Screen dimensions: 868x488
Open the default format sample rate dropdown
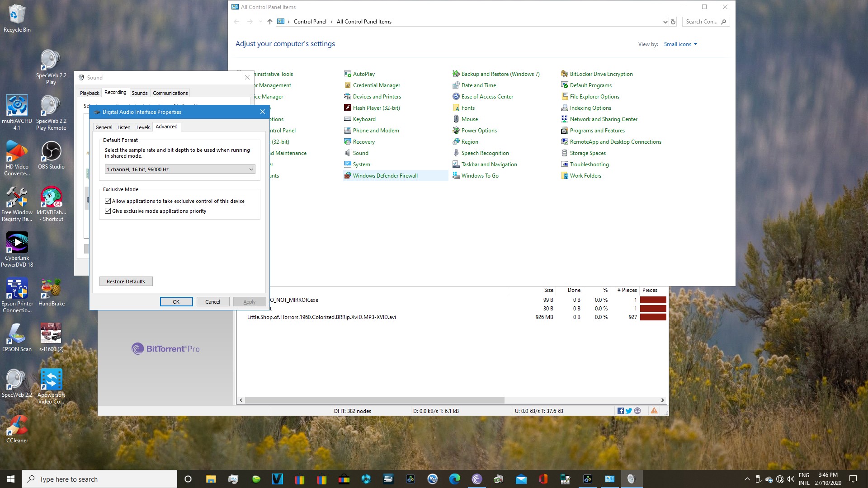pos(180,169)
